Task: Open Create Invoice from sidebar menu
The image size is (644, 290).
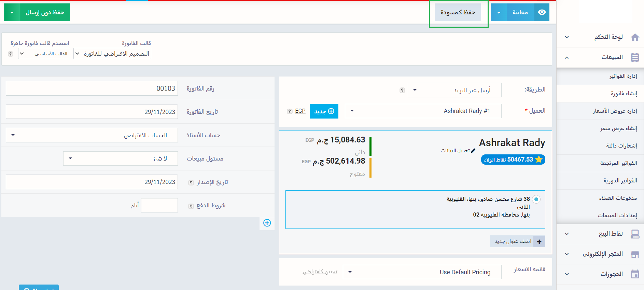Action: tap(624, 94)
